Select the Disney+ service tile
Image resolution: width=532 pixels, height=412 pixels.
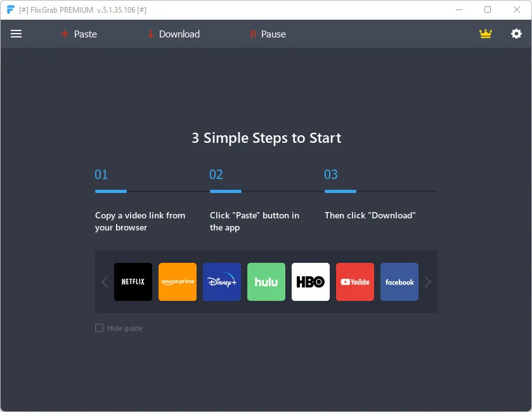(222, 282)
